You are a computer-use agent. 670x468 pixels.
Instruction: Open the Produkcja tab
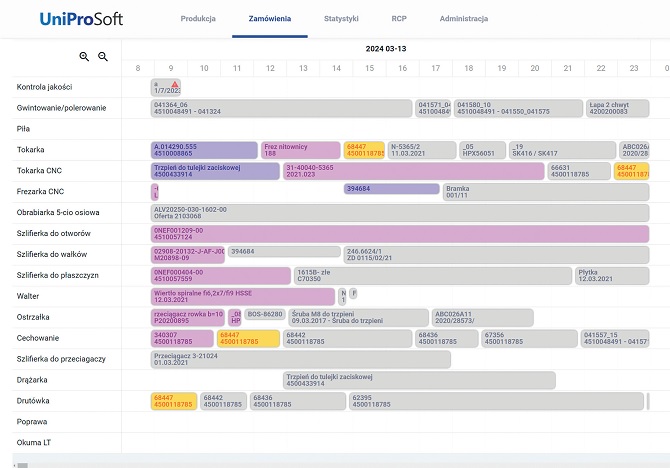pyautogui.click(x=198, y=19)
